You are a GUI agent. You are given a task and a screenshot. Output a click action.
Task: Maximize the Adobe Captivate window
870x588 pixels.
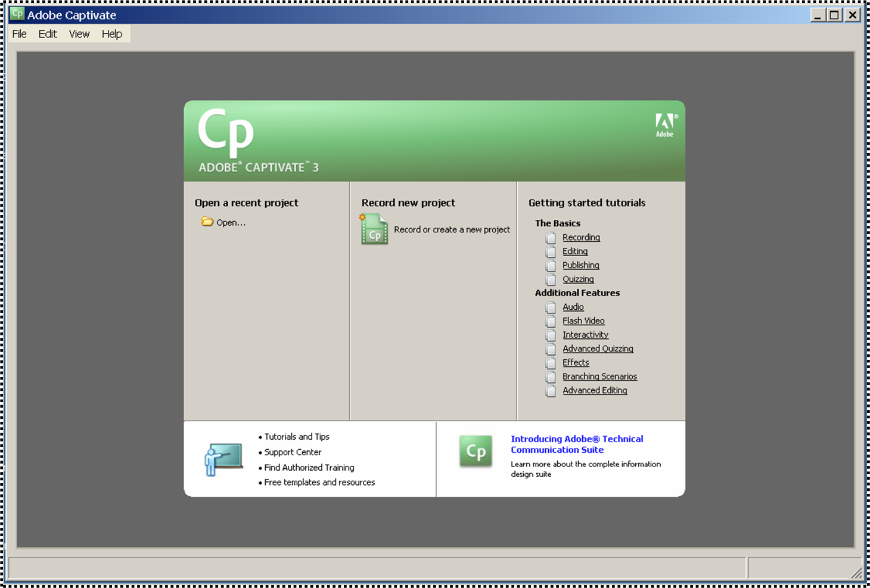click(835, 15)
